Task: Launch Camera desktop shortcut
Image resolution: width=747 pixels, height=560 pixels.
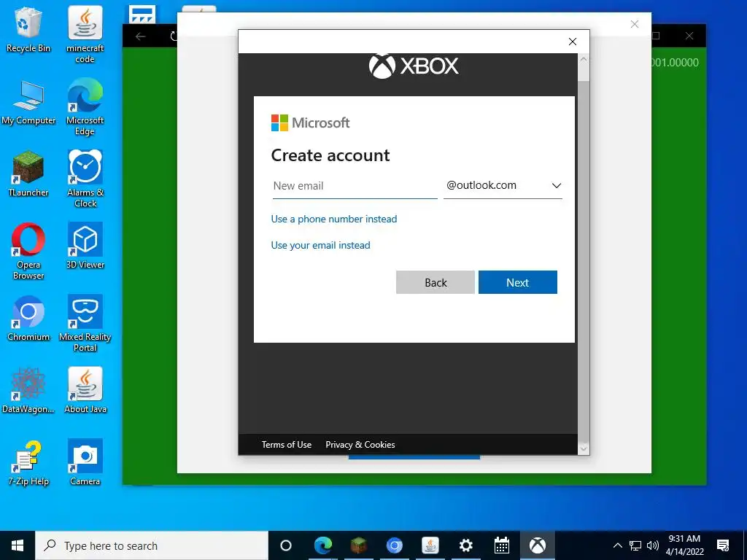Action: [x=85, y=463]
